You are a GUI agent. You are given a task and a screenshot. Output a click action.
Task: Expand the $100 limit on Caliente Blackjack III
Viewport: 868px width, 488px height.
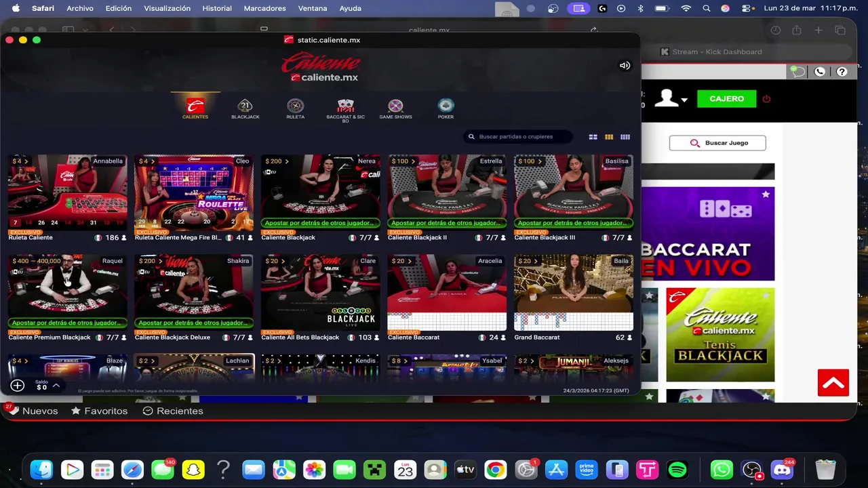530,161
